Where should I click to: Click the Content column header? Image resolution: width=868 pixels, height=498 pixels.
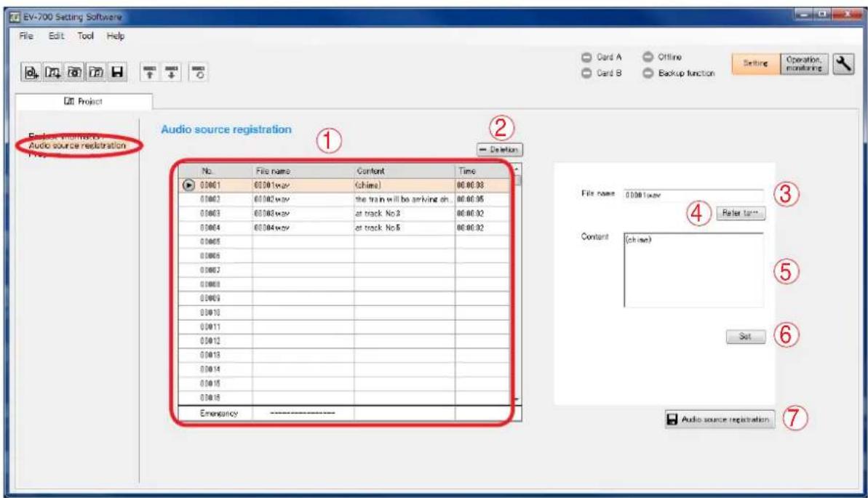405,171
